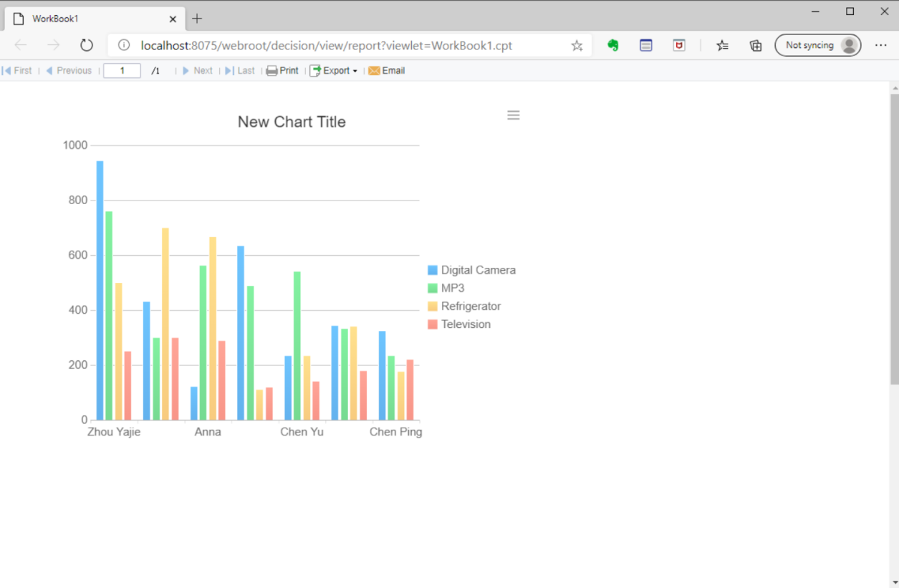Open the chart hamburger menu icon

click(513, 115)
